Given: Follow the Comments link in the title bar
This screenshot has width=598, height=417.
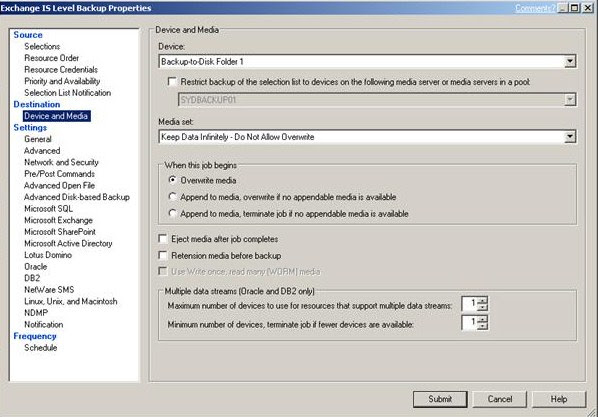Looking at the screenshot, I should [535, 8].
